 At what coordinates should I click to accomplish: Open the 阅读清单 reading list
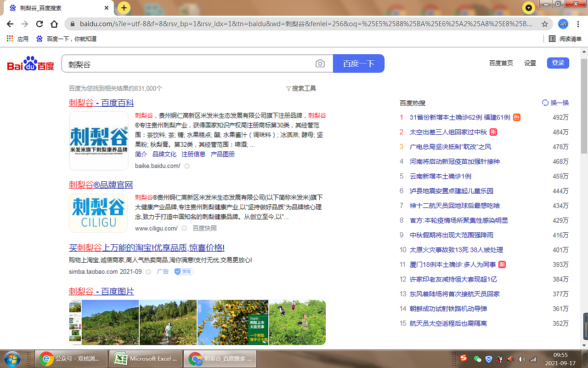click(x=565, y=39)
